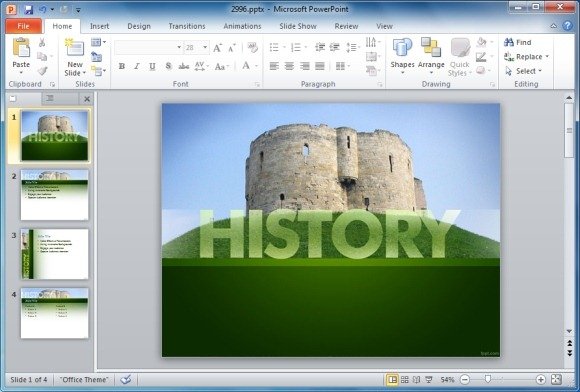580x392 pixels.
Task: Click the Undo arrow icon
Action: [43, 9]
